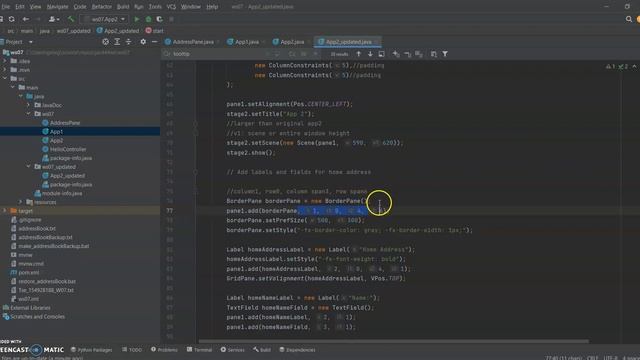The height and width of the screenshot is (360, 640).
Task: Expand all in Project panel
Action: click(117, 42)
